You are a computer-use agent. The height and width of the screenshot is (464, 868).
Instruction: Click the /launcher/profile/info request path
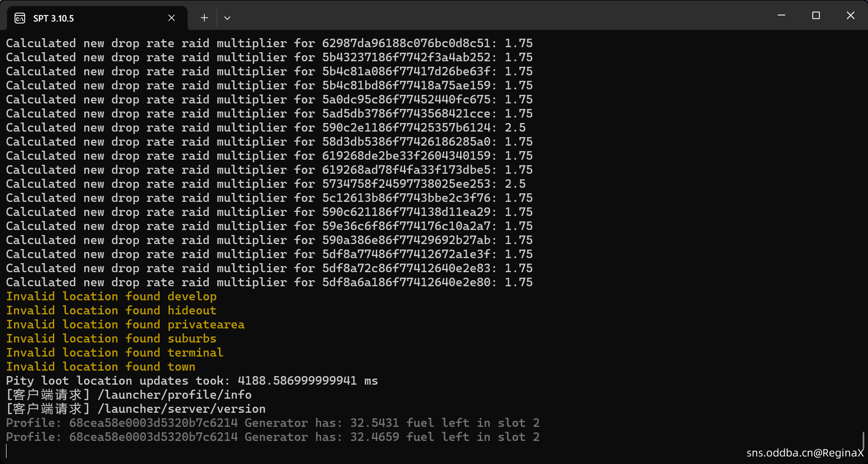coord(175,395)
